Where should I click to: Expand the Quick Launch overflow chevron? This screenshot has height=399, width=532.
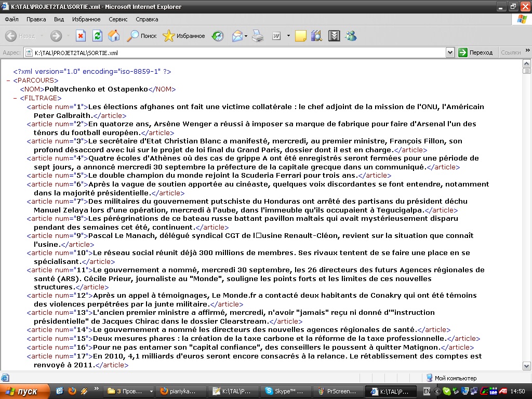(x=96, y=389)
